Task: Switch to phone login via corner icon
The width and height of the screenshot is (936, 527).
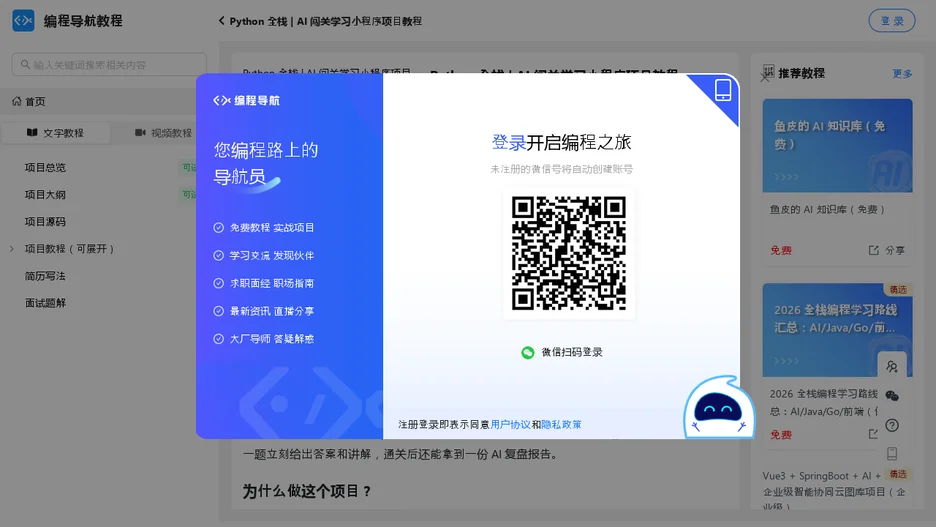Action: [722, 91]
